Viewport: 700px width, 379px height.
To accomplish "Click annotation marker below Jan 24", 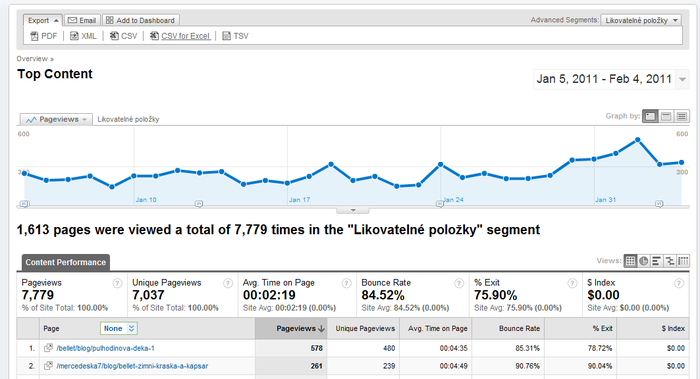I will (440, 204).
